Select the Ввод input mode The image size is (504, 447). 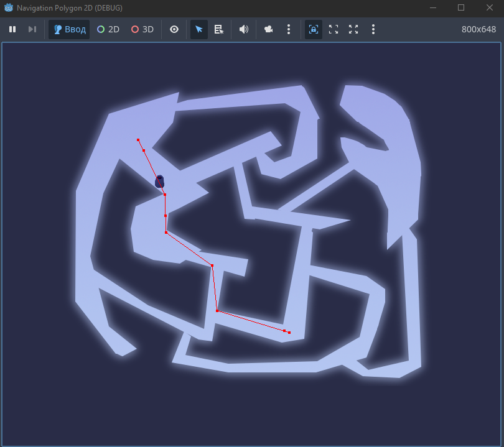tap(69, 29)
